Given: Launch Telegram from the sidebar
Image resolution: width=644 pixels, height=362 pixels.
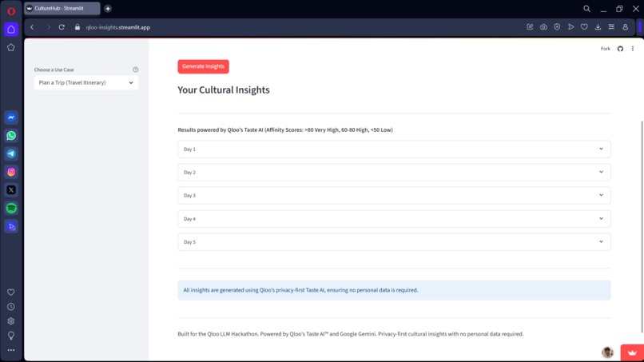Looking at the screenshot, I should point(11,153).
